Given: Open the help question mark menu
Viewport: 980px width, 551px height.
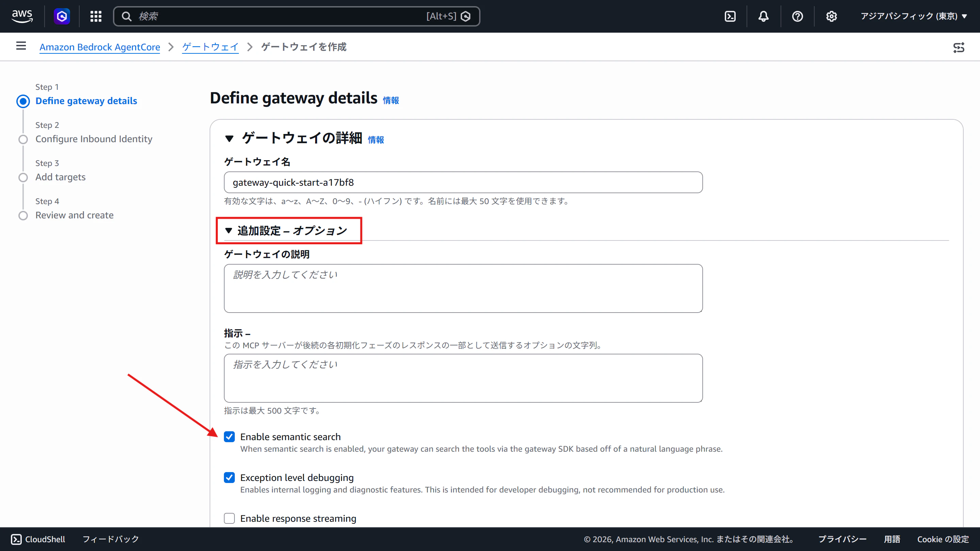Looking at the screenshot, I should point(797,16).
